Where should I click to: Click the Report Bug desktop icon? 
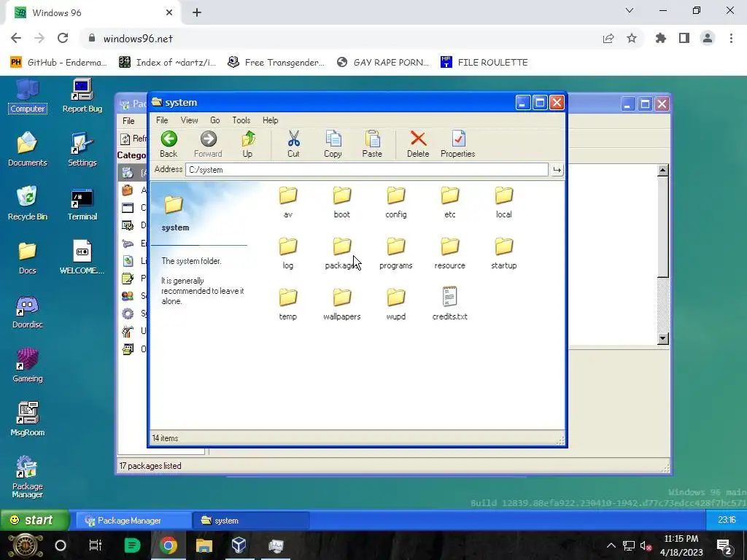tap(82, 97)
